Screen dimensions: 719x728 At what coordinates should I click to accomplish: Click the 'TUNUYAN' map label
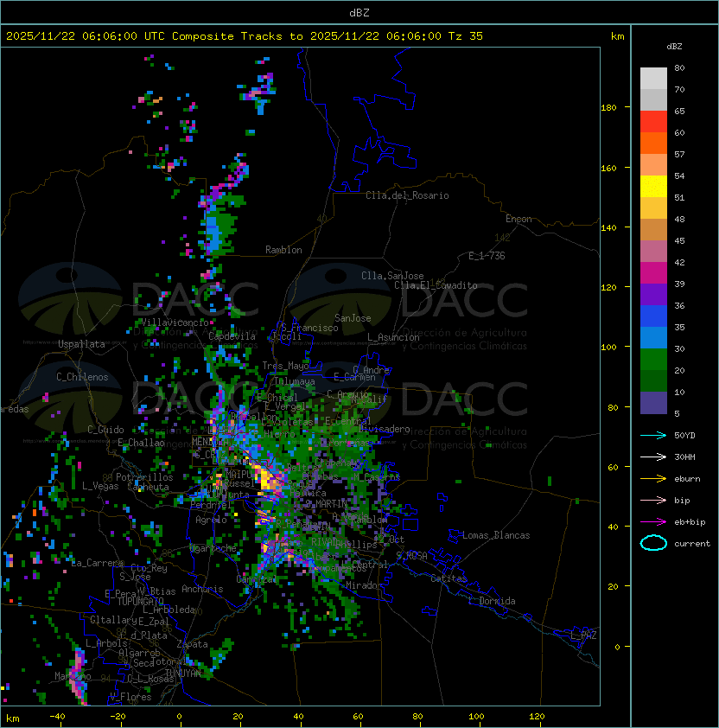tap(183, 673)
